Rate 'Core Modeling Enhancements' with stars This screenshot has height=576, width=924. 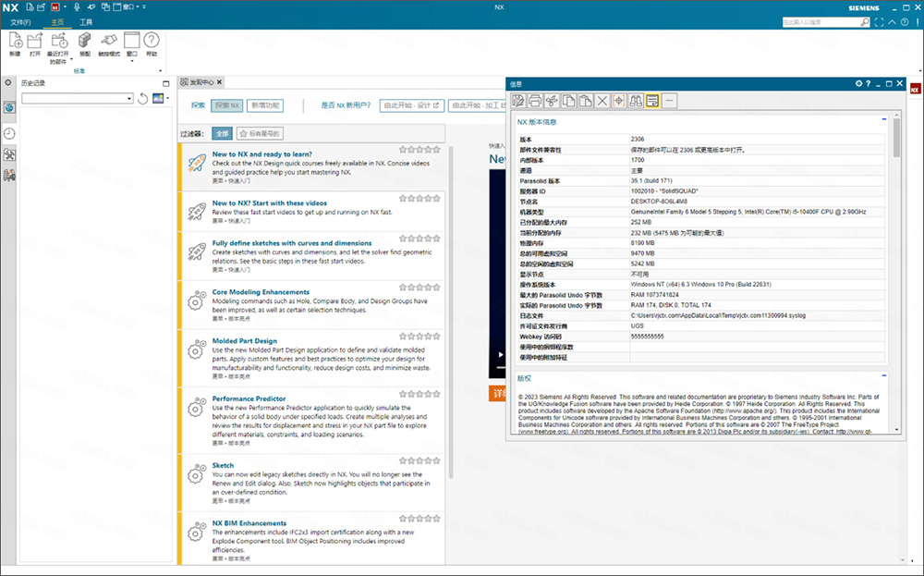(419, 288)
